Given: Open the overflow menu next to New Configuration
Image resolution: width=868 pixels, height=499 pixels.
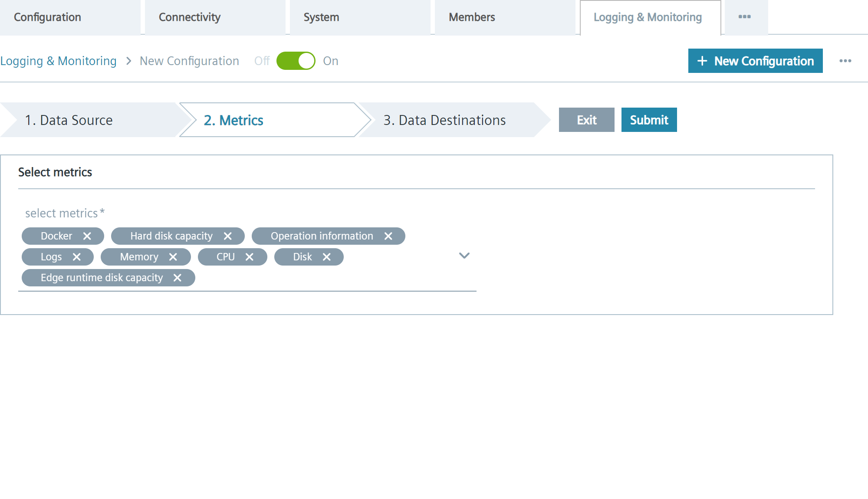Looking at the screenshot, I should click(845, 61).
